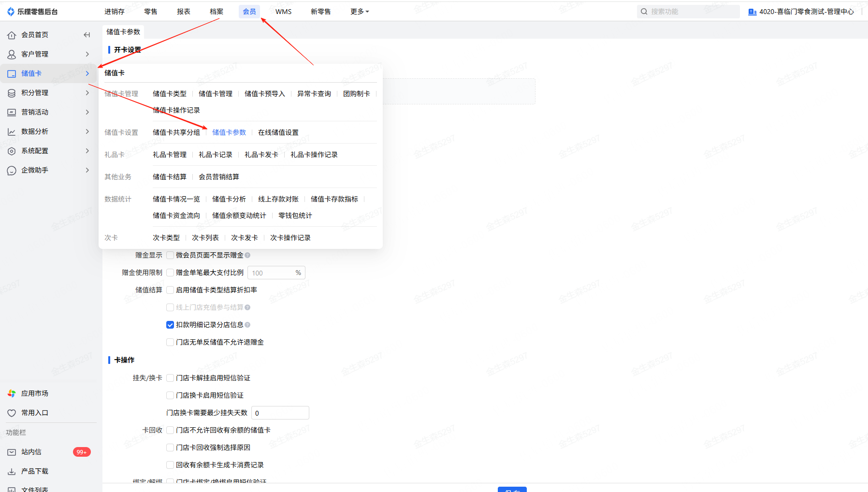Open 异常卡查询 link
This screenshot has height=492, width=868.
(314, 94)
